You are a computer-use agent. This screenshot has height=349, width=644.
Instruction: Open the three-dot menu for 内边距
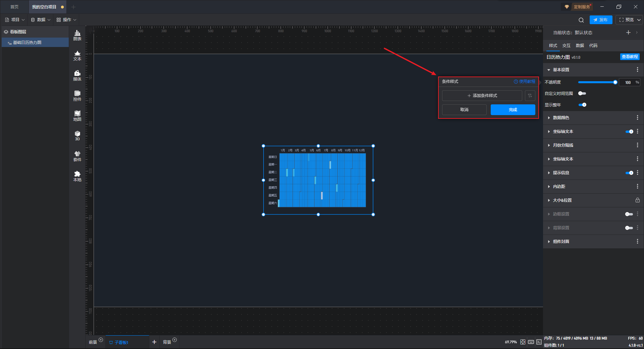[637, 186]
